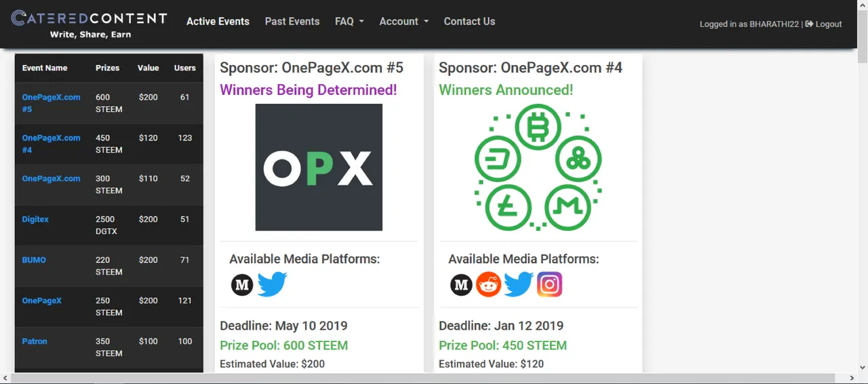Screen dimensions: 868x384
Task: Open Past Events page
Action: (x=292, y=21)
